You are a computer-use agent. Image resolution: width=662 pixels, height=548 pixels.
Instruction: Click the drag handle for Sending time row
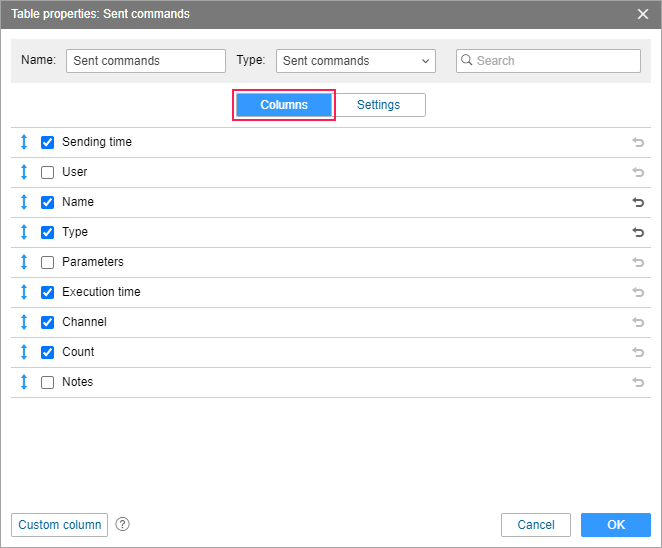tap(24, 142)
